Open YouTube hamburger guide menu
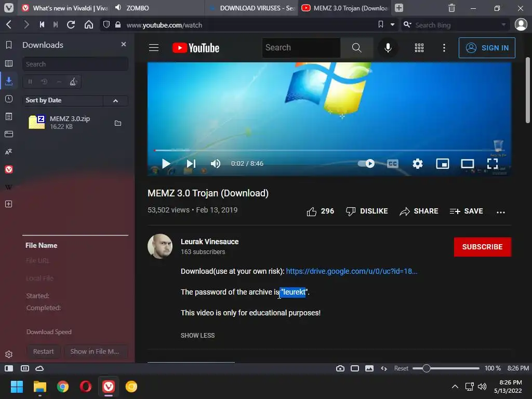This screenshot has height=399, width=532. pyautogui.click(x=154, y=48)
